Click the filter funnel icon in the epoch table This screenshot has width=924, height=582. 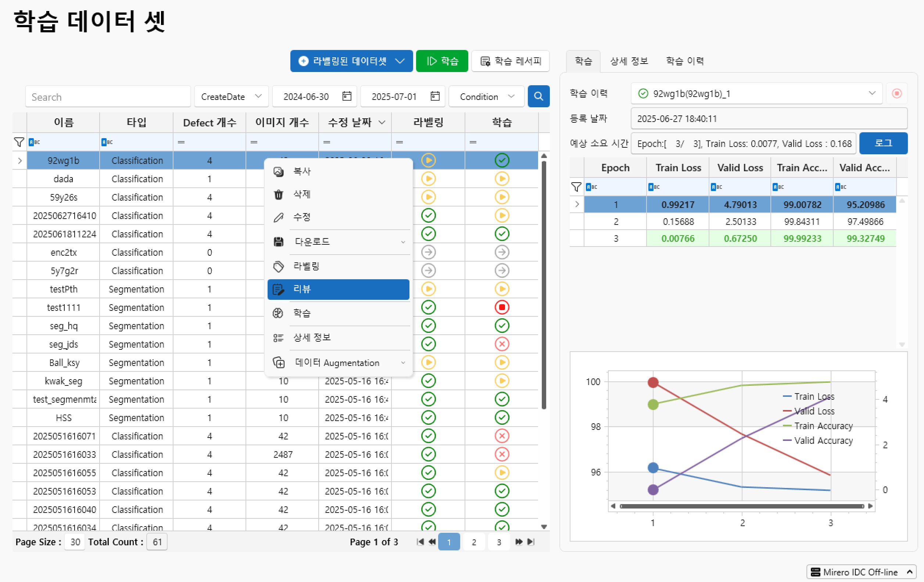(576, 187)
